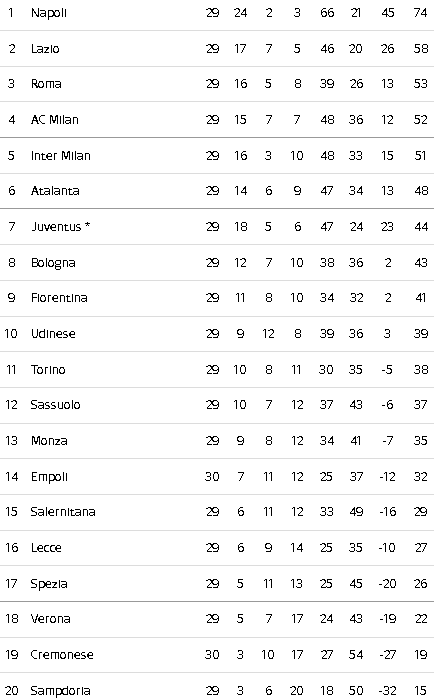Click Napoli's 74 points value
This screenshot has height=700, width=434.
coord(421,13)
